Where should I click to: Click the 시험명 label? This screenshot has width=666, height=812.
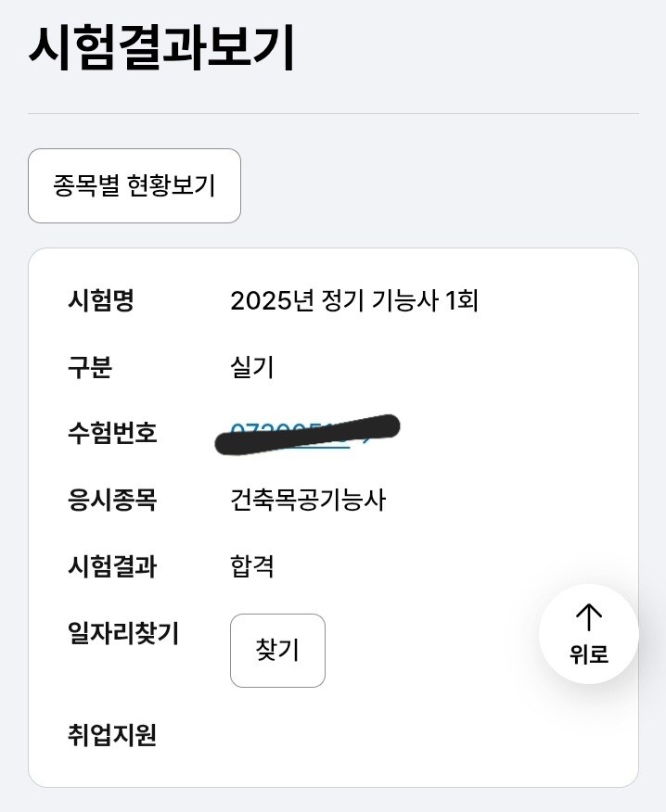(101, 300)
